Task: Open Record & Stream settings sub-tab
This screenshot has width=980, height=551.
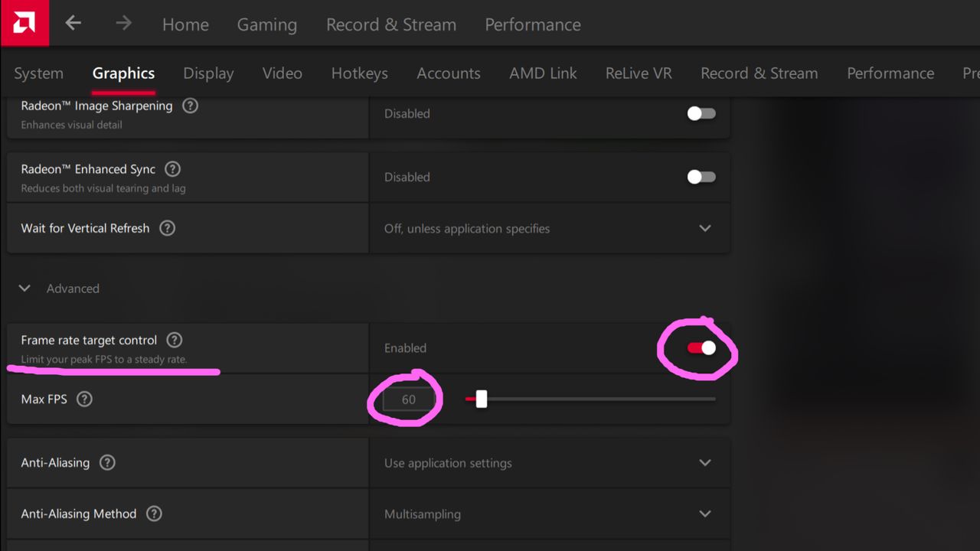Action: [759, 73]
